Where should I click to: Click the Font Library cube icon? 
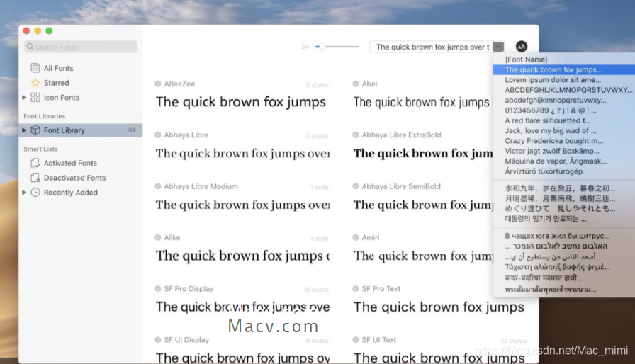tap(35, 130)
